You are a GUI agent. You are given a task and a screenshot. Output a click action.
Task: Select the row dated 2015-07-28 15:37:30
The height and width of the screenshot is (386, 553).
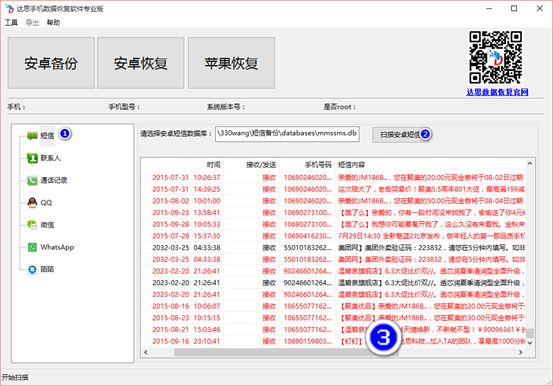tap(334, 236)
